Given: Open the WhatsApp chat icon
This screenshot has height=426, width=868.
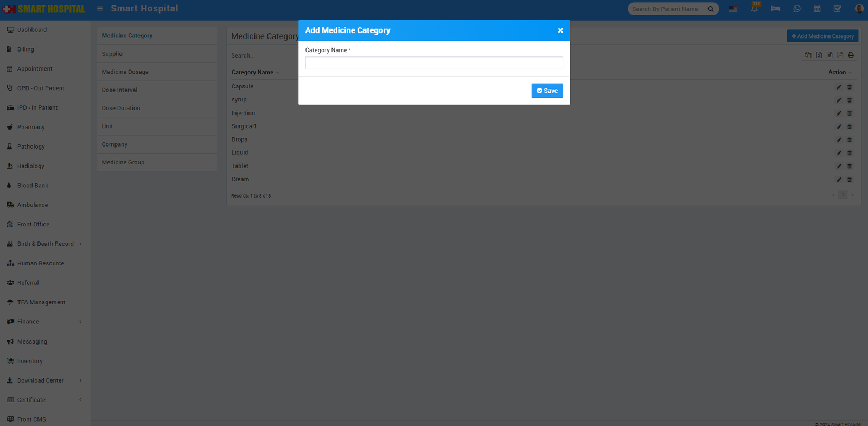Looking at the screenshot, I should coord(796,9).
